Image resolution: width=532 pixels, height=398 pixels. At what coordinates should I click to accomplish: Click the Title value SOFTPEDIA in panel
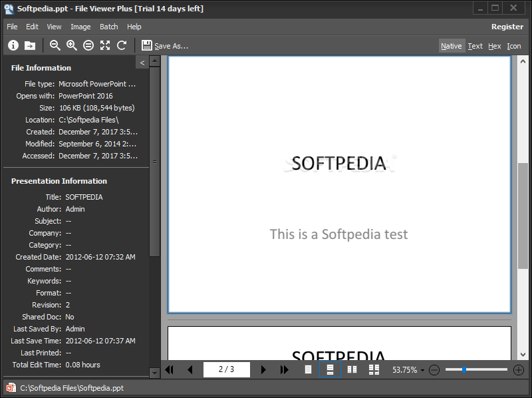coord(84,197)
